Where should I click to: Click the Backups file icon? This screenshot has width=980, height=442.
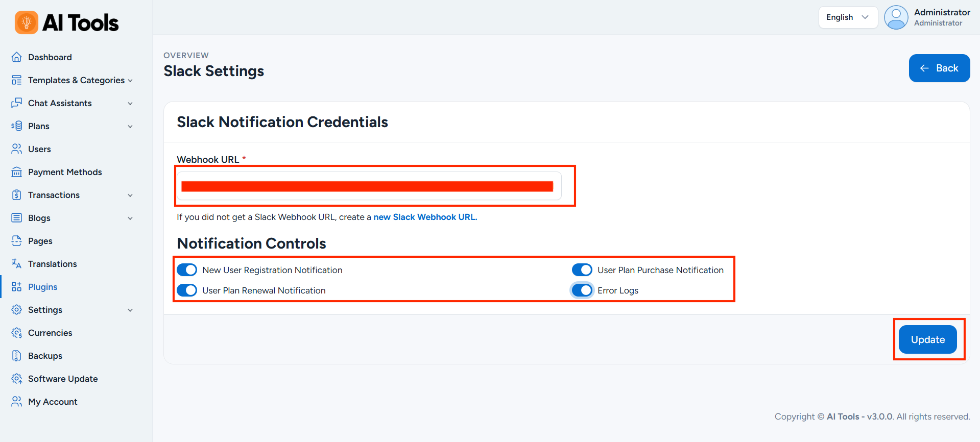tap(17, 356)
